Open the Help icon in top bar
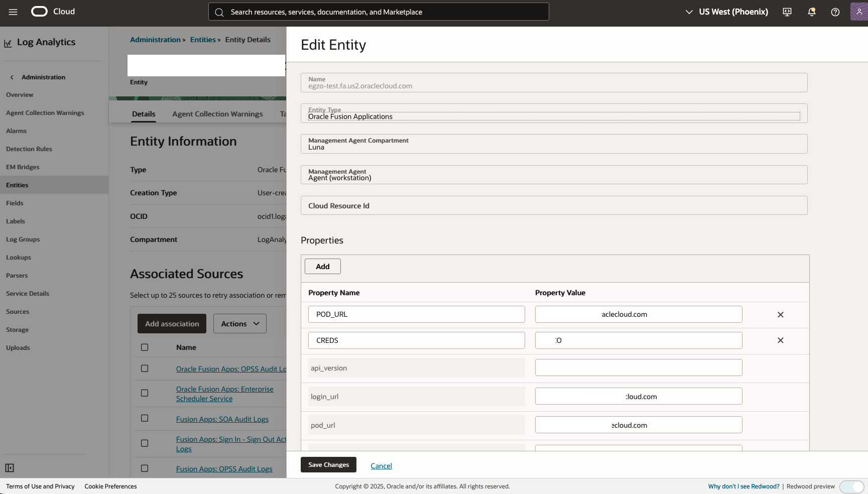Image resolution: width=868 pixels, height=494 pixels. click(x=835, y=12)
